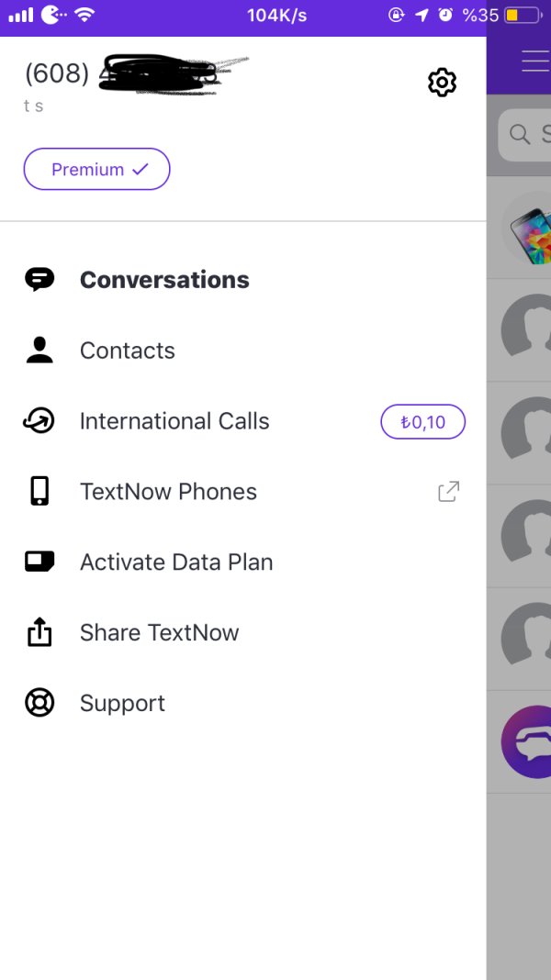Tap the Support lifebuoy icon
Viewport: 551px width, 980px height.
click(39, 703)
